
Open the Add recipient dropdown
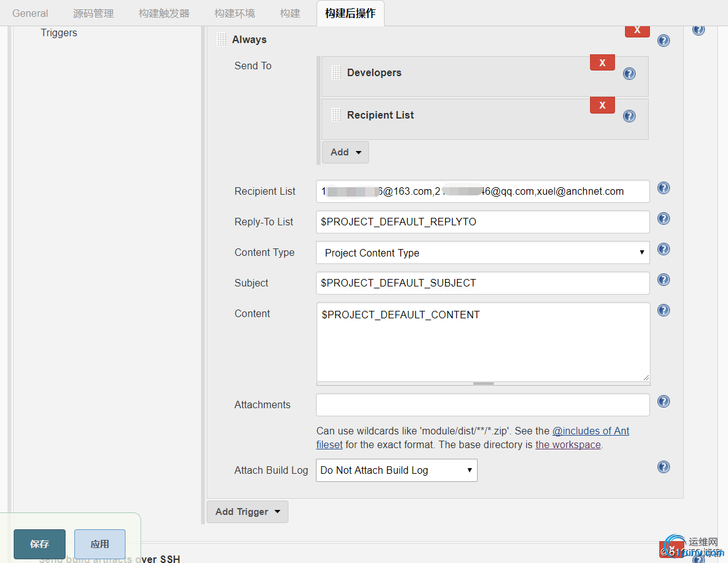(345, 152)
